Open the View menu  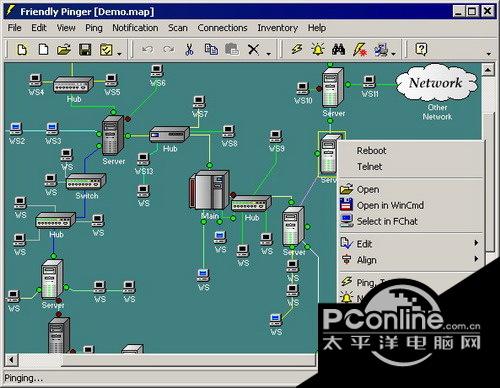click(66, 28)
